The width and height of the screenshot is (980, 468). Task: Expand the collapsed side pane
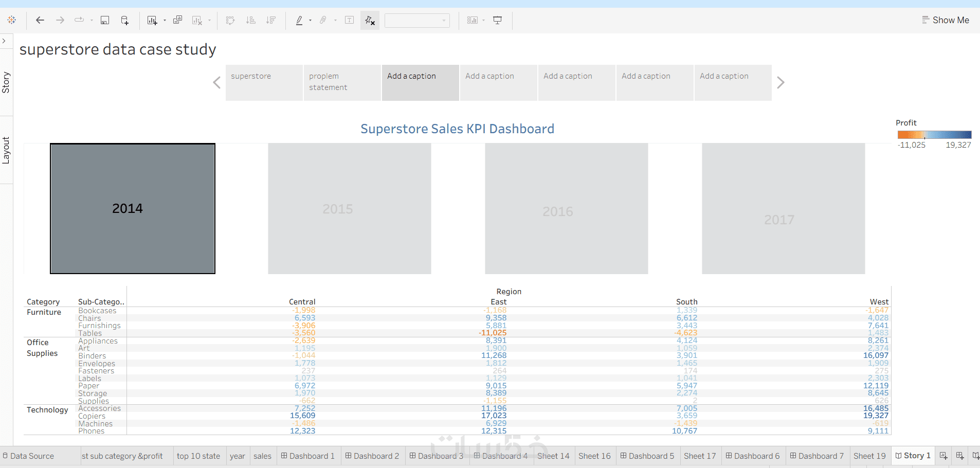[4, 41]
